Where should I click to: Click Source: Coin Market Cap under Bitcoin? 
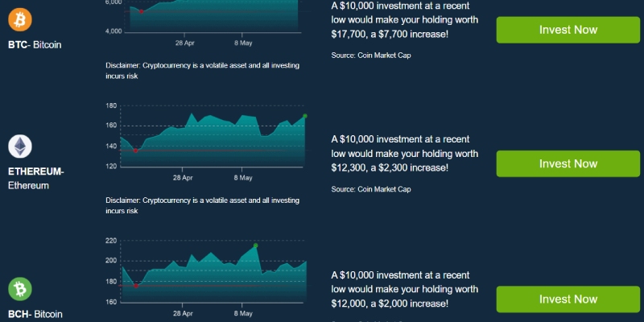click(371, 55)
